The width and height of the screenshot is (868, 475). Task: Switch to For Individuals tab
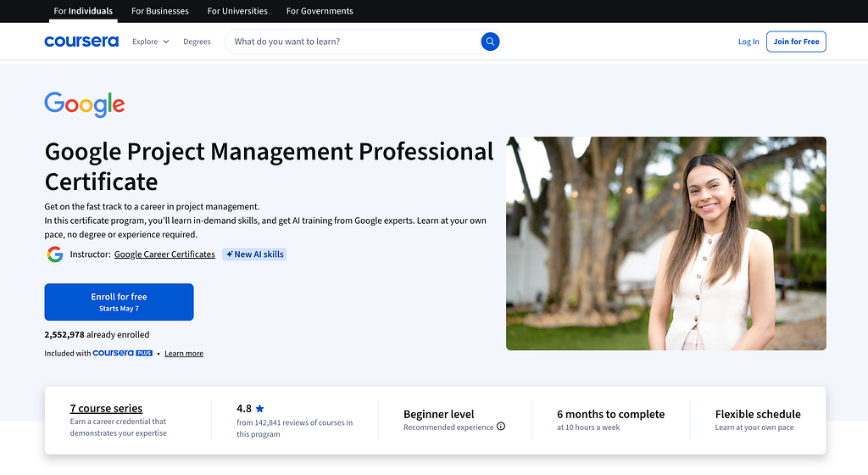click(83, 11)
